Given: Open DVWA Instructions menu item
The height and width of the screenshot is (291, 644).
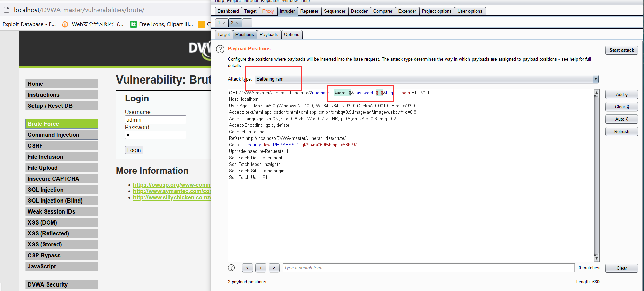Looking at the screenshot, I should [x=62, y=95].
